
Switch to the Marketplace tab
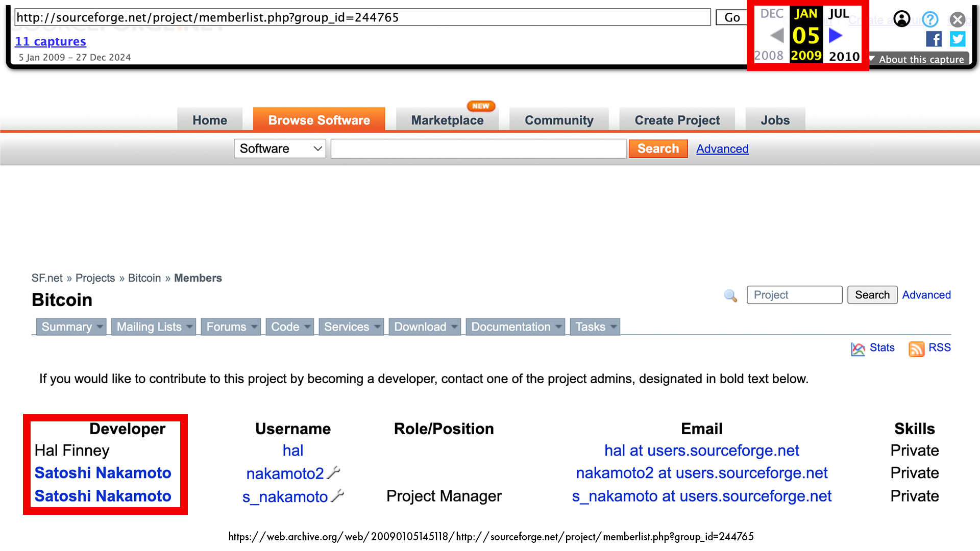(447, 120)
